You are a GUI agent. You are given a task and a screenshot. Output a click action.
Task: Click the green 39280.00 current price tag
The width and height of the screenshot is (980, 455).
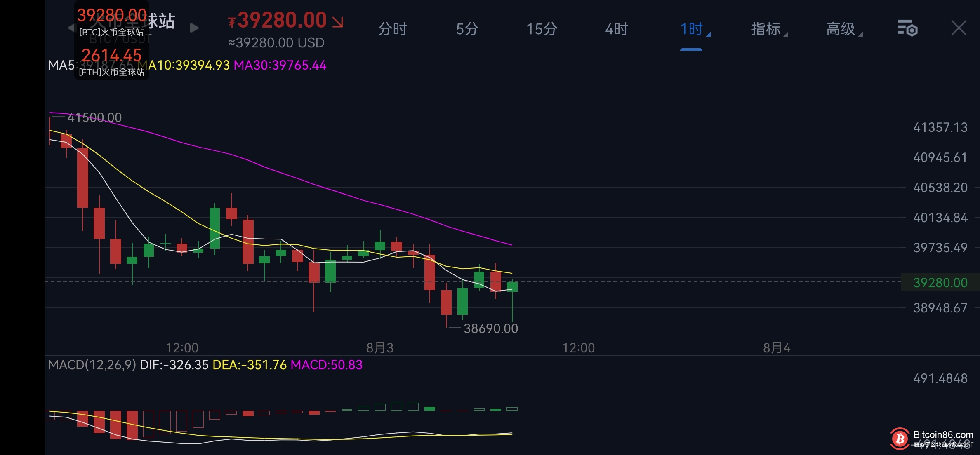pyautogui.click(x=940, y=283)
